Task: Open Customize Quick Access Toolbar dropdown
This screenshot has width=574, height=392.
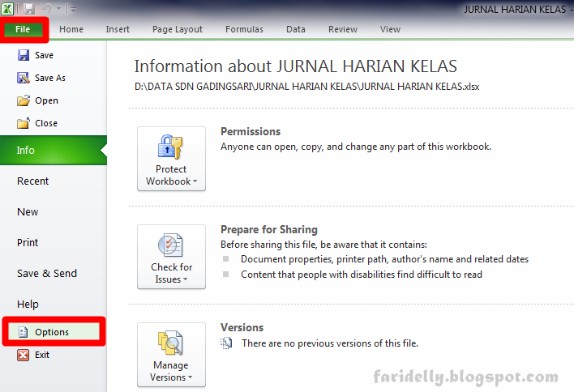Action: point(73,10)
